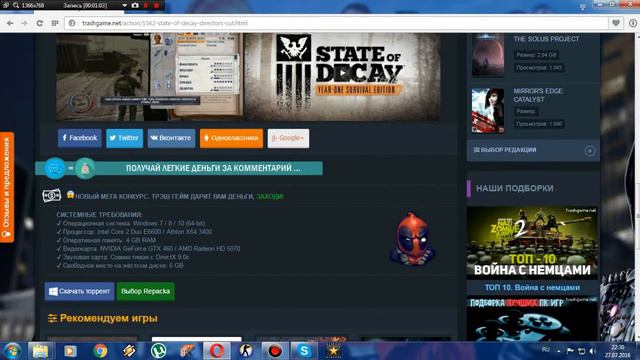640x360 pixels.
Task: Open Counter-Strike from the taskbar
Action: 246,351
